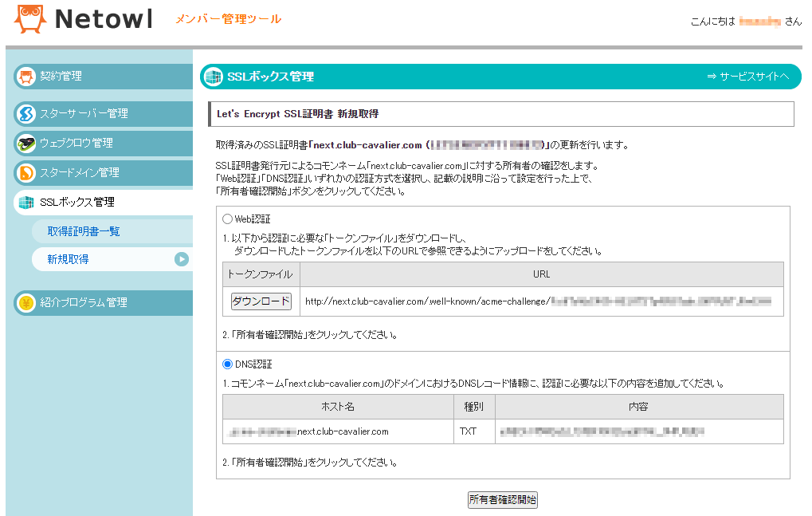
Task: Click the URL column header
Action: (x=542, y=274)
